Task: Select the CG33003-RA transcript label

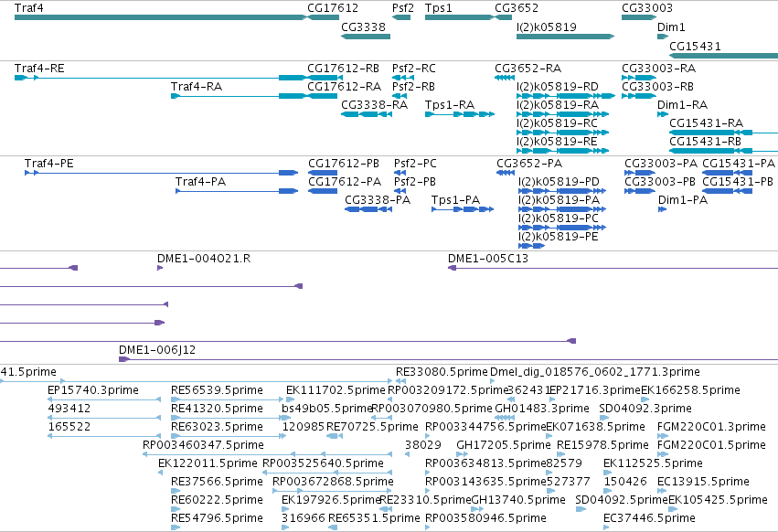Action: (658, 68)
